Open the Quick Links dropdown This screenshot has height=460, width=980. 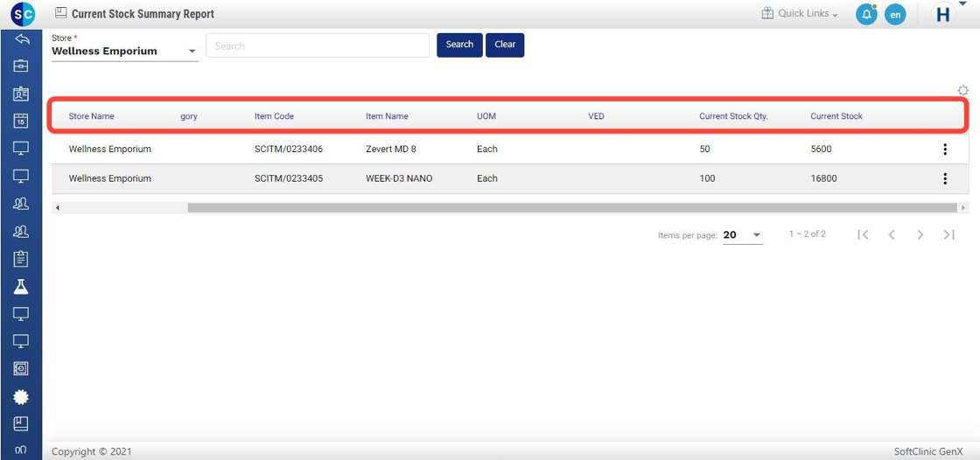pyautogui.click(x=800, y=14)
